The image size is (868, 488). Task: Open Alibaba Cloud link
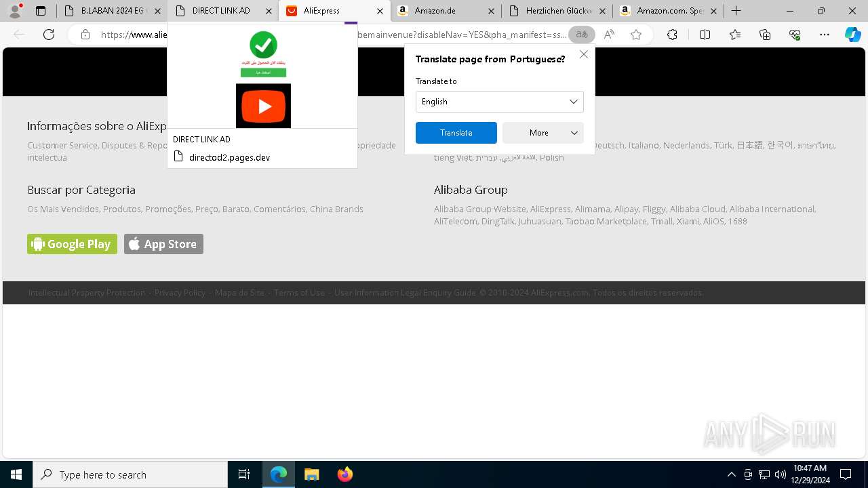[x=697, y=209]
